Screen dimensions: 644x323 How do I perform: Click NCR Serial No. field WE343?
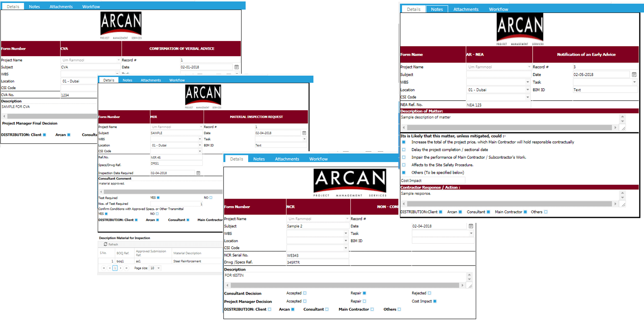(x=318, y=255)
